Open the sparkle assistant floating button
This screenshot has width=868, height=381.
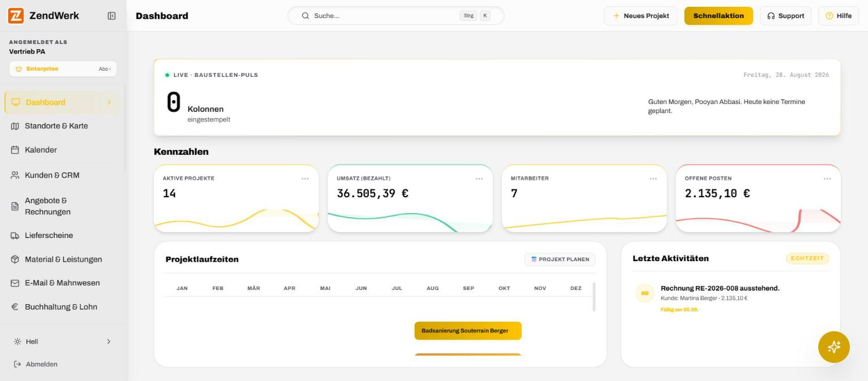point(834,347)
